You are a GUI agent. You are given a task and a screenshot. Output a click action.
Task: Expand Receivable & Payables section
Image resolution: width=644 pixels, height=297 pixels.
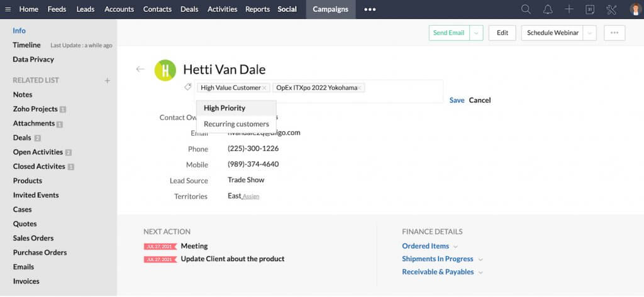click(480, 273)
